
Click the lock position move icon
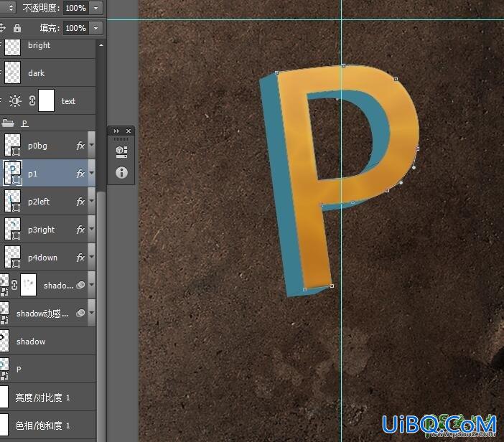(2, 28)
